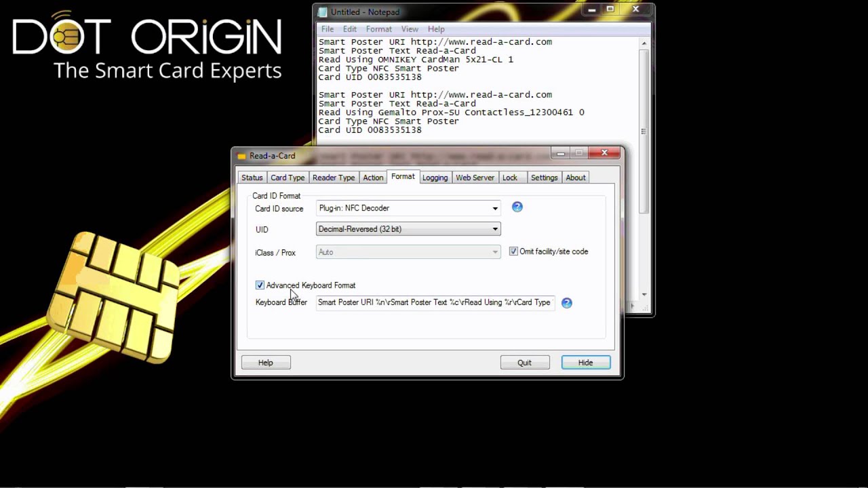868x488 pixels.
Task: Open Card ID source dropdown
Action: click(x=408, y=208)
